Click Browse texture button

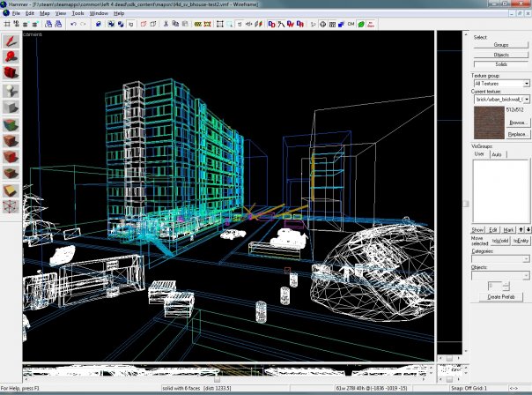517,123
